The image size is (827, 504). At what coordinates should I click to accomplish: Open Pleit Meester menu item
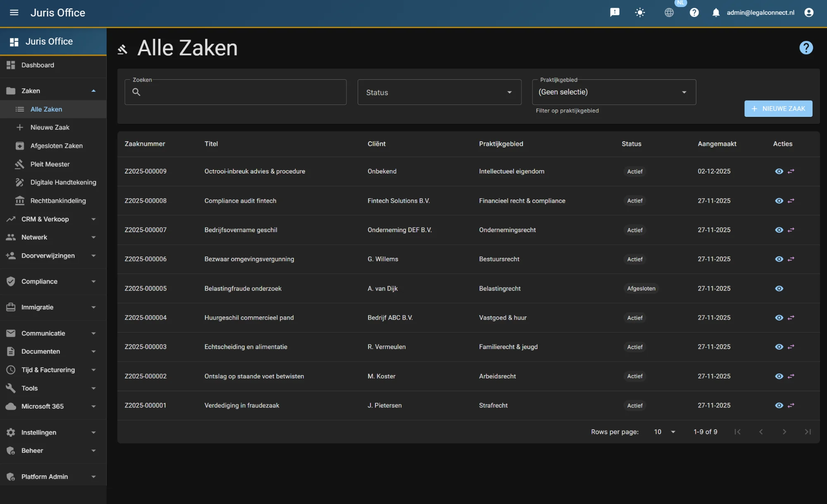tap(50, 164)
